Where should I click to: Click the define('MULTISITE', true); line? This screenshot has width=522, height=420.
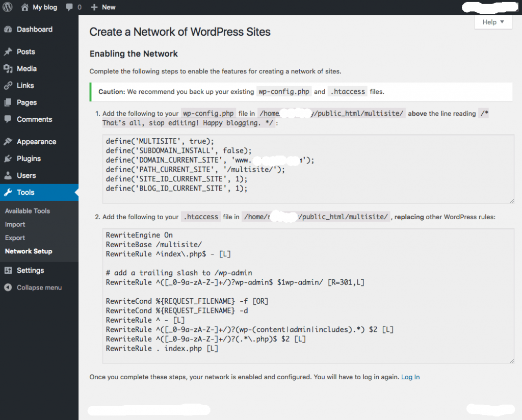click(160, 141)
